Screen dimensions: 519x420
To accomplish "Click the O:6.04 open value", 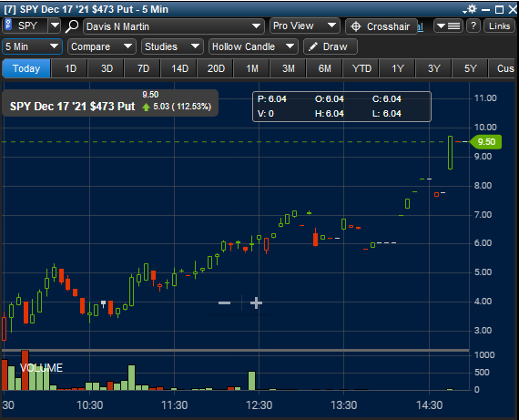I will click(330, 99).
